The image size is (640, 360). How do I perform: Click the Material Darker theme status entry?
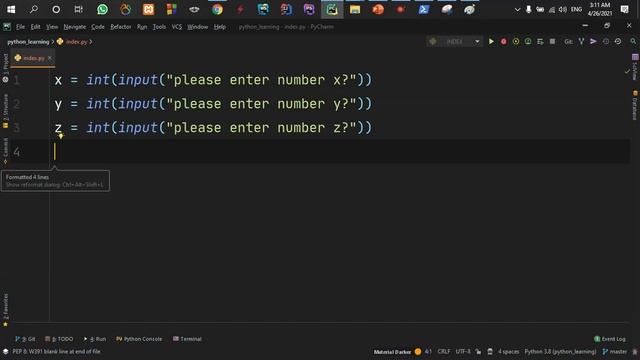coord(392,352)
